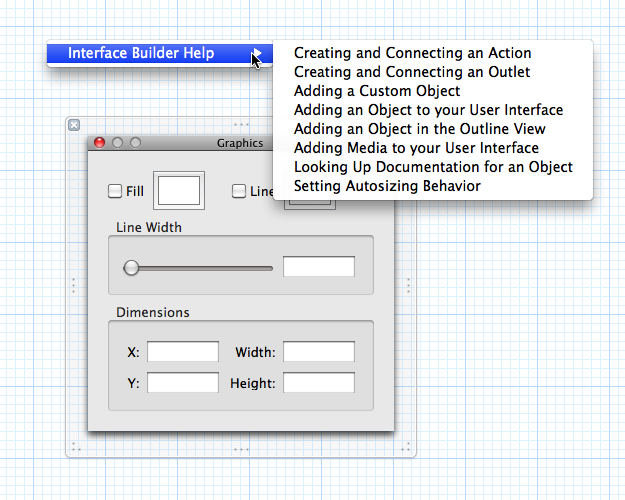This screenshot has height=500, width=625.
Task: Select the Width input field
Action: 318,352
